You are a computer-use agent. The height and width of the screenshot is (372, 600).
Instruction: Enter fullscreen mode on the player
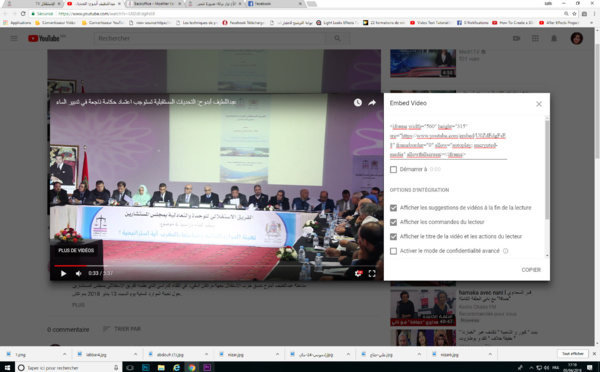372,273
